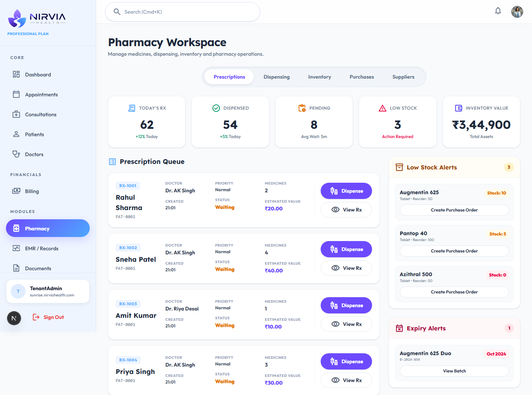The height and width of the screenshot is (395, 532).
Task: Click the round N button
Action: [x=14, y=318]
